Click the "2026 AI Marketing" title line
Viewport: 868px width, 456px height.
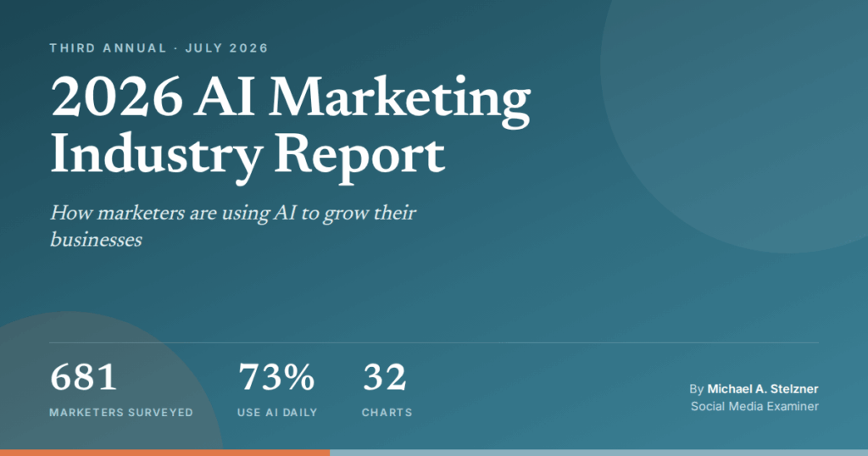(x=291, y=98)
